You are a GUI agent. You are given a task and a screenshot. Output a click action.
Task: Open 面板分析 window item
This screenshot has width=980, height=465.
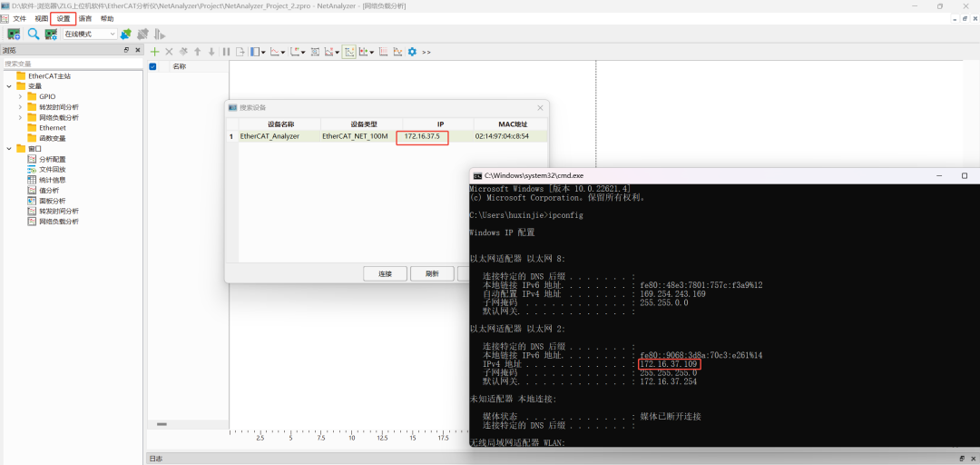46,201
